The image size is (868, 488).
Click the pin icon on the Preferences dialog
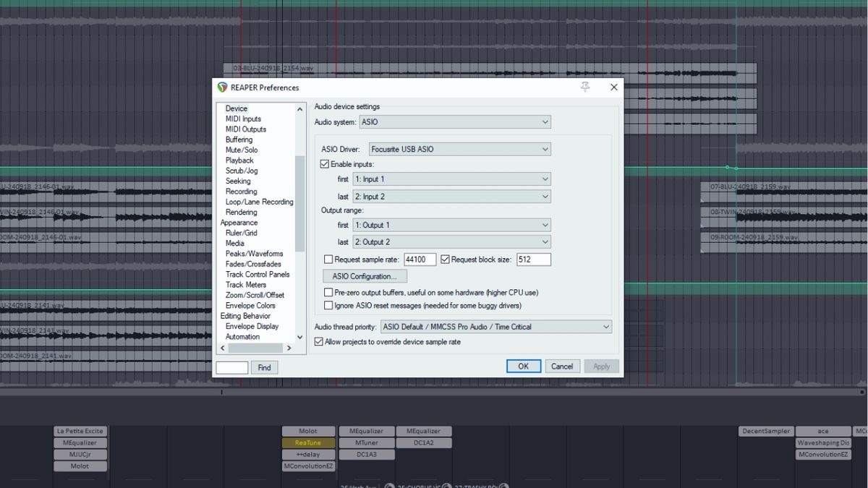click(x=587, y=86)
